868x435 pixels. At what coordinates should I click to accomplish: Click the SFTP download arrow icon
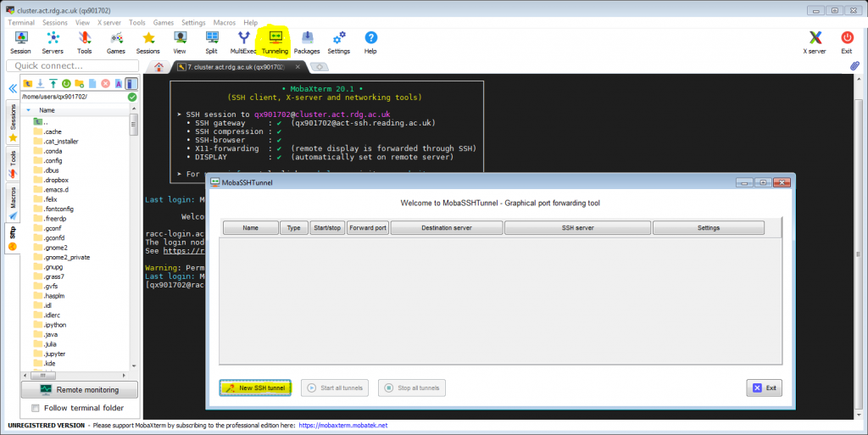(x=40, y=83)
